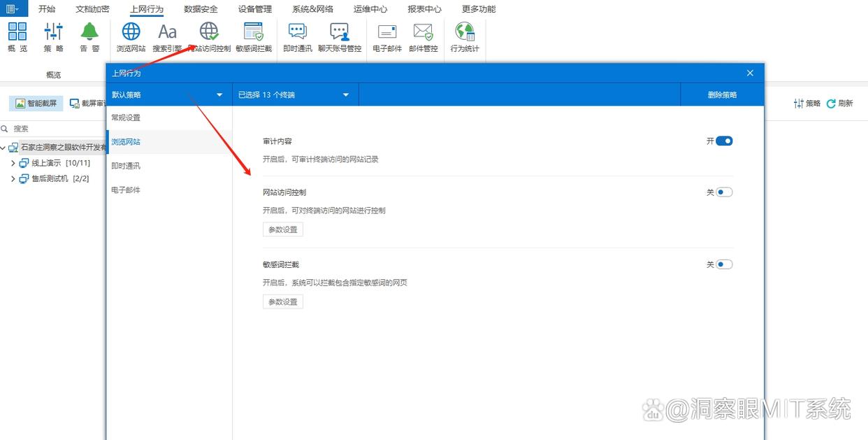Image resolution: width=868 pixels, height=440 pixels.
Task: Turn off the 审计内容 switch
Action: tap(724, 141)
